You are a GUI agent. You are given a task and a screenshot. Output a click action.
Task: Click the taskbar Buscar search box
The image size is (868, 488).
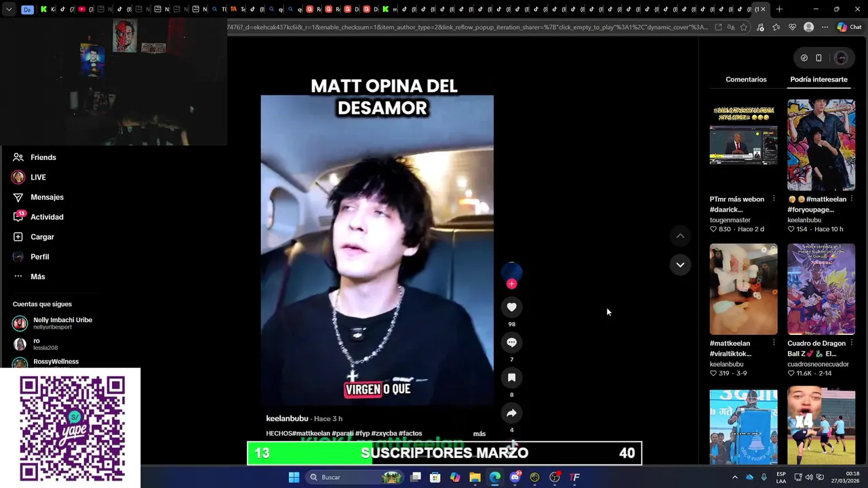click(x=354, y=477)
